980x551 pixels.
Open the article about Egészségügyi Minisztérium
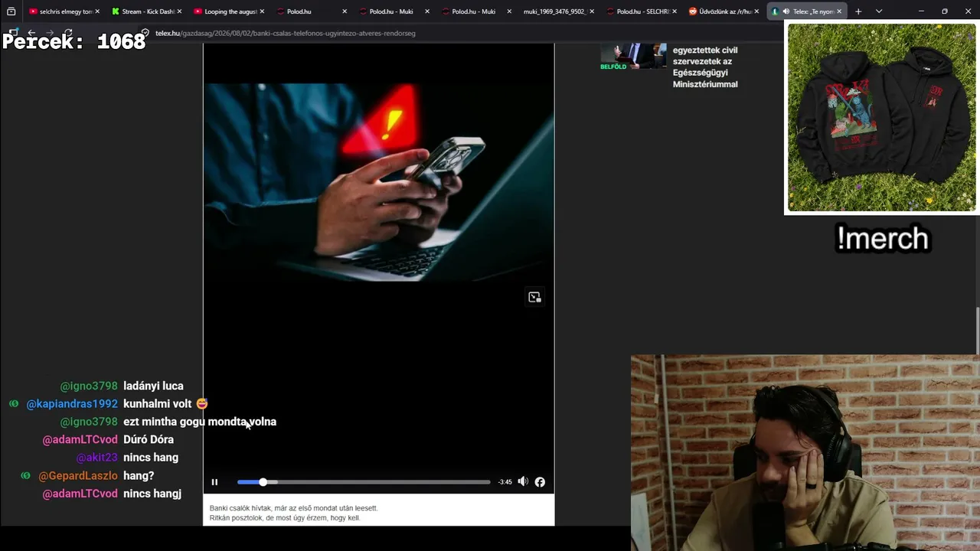pos(705,67)
